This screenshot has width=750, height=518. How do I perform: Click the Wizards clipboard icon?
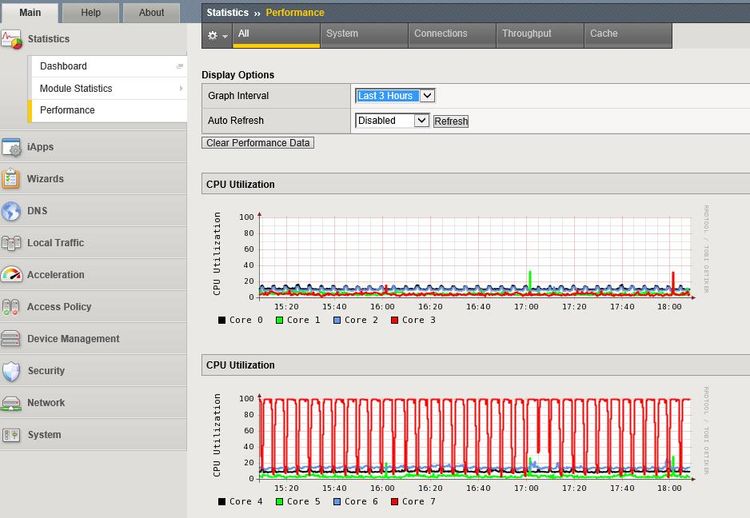pos(12,179)
